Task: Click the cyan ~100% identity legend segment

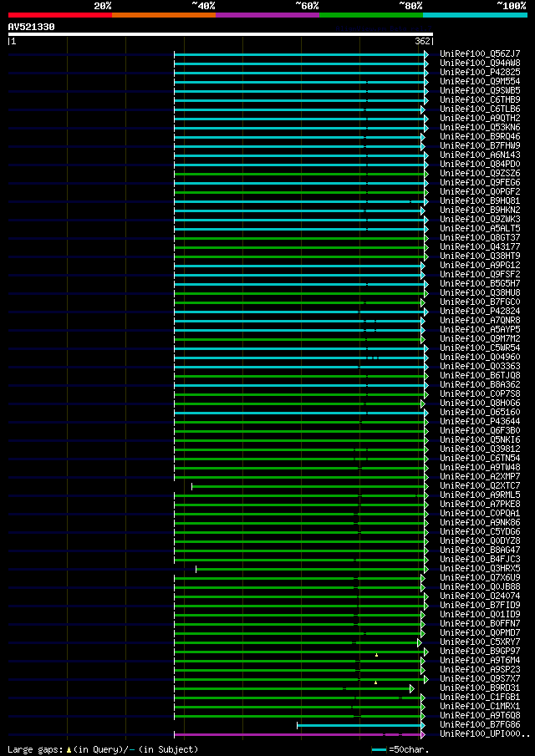Action: tap(475, 15)
